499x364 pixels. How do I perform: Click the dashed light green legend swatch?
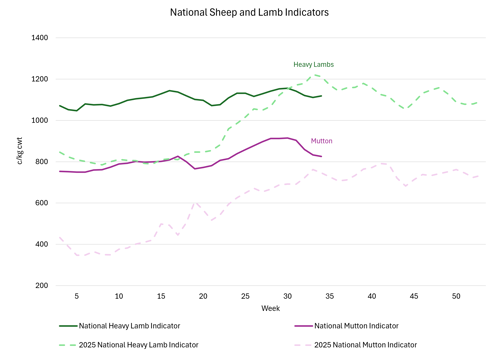(68, 345)
